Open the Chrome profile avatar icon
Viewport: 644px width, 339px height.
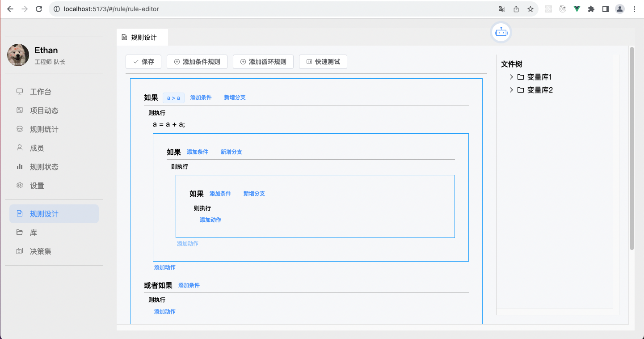[620, 9]
